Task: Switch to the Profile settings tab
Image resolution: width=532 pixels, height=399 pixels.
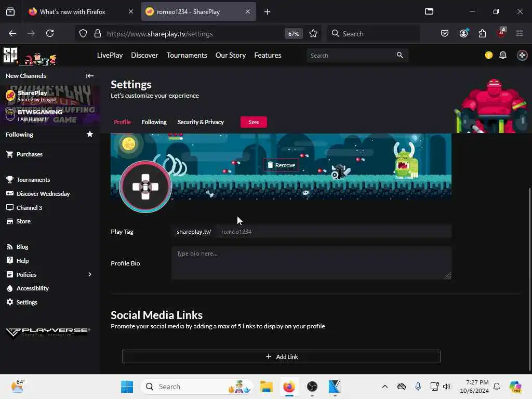Action: coord(123,122)
